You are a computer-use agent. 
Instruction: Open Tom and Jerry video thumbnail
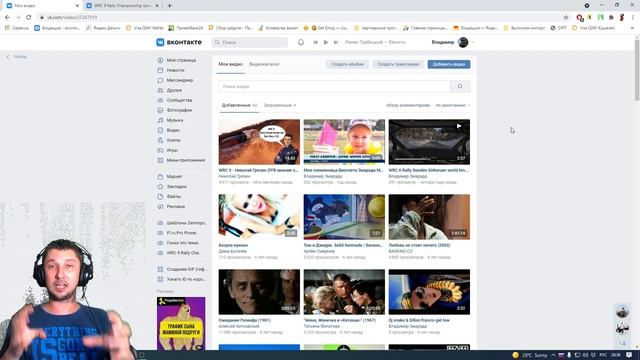coord(344,217)
